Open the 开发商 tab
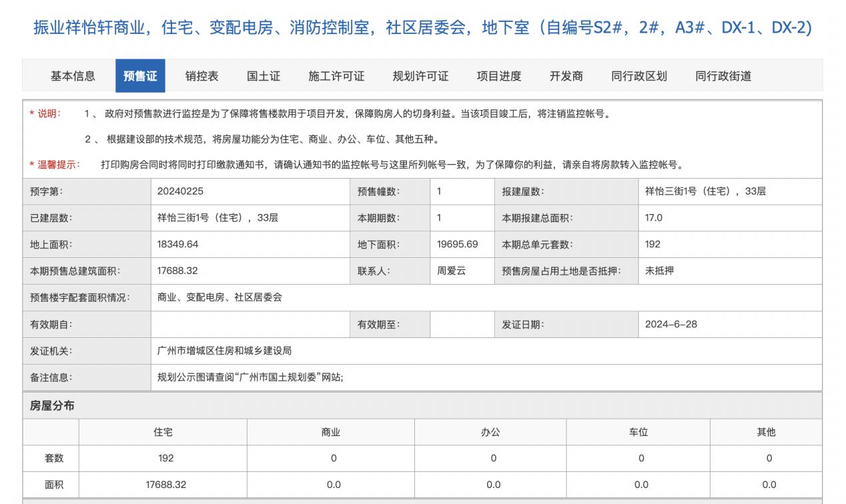 566,76
